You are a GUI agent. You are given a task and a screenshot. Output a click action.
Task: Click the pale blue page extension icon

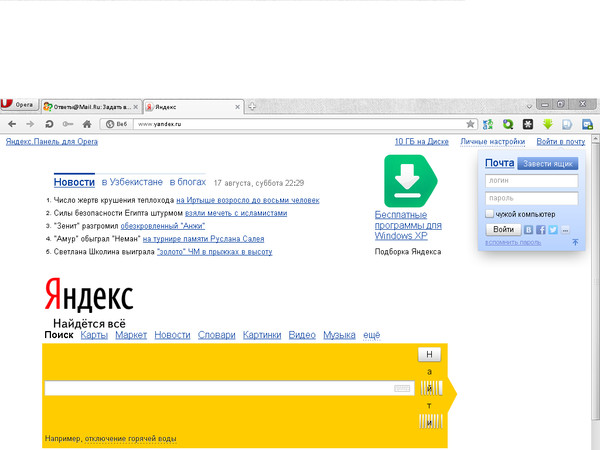click(567, 124)
